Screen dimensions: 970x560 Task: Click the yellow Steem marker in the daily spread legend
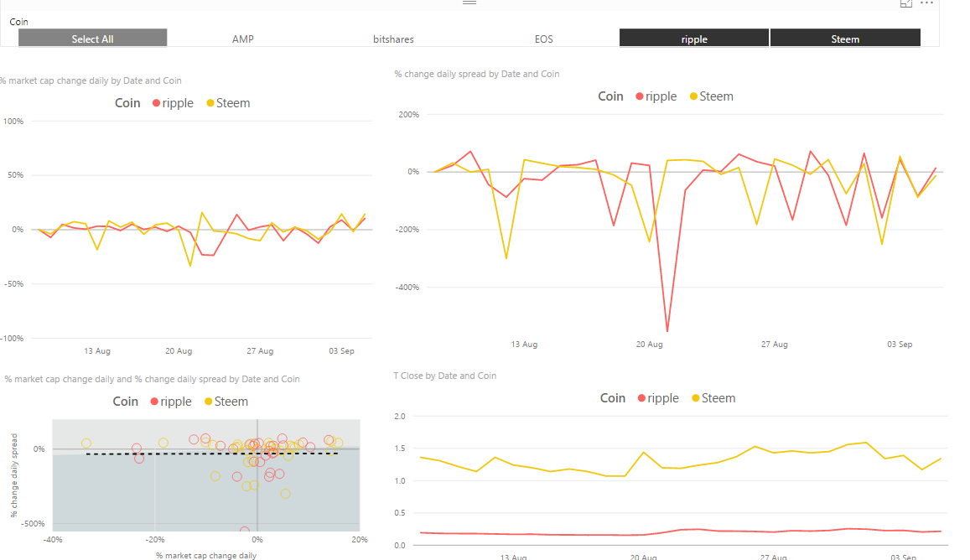693,96
